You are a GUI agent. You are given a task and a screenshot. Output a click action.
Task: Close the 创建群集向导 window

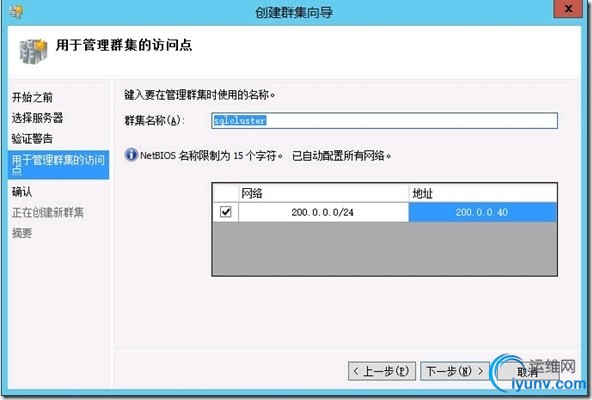point(568,9)
